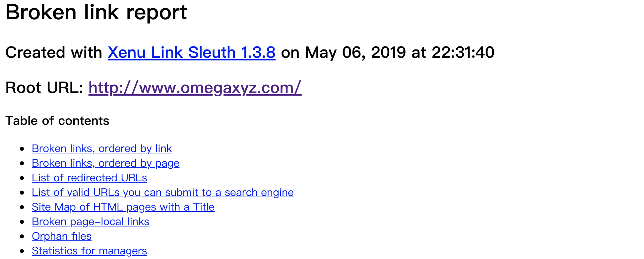Click the Broken link report heading

pos(96,13)
